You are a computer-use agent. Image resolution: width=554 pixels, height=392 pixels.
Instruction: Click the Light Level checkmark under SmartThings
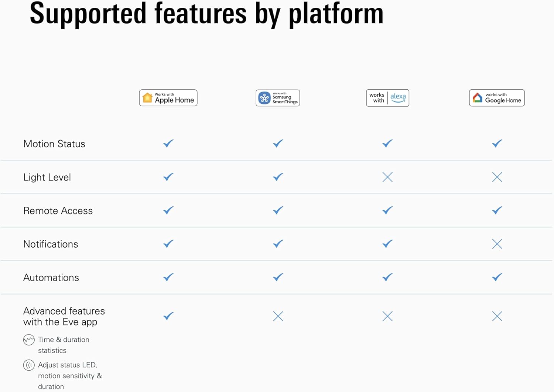[x=278, y=177]
